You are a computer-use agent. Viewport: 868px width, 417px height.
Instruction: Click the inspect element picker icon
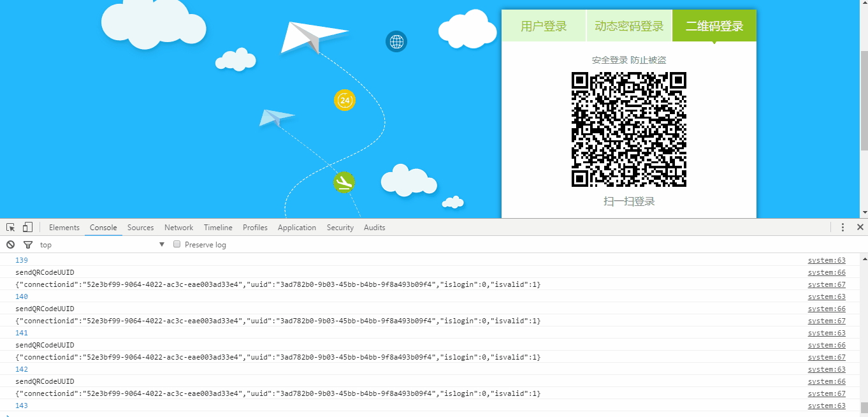click(x=11, y=228)
